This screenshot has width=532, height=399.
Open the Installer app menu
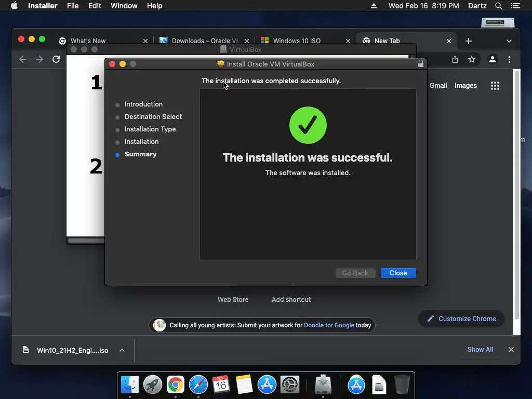tap(43, 6)
